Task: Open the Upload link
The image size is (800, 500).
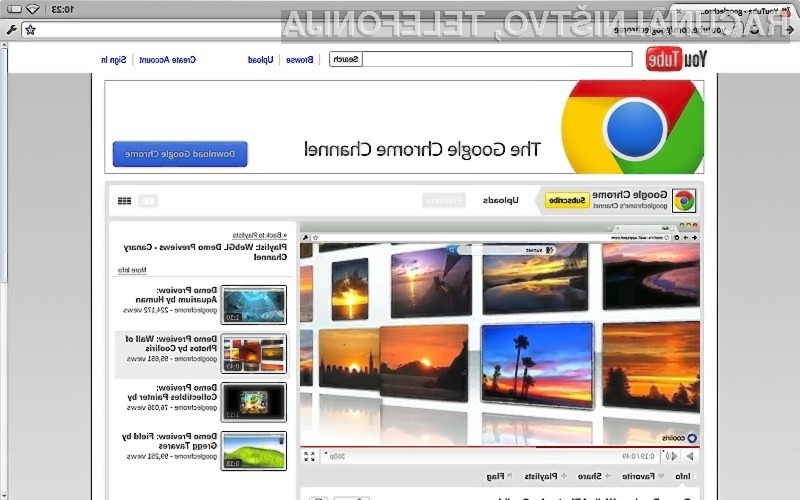Action: tap(260, 60)
